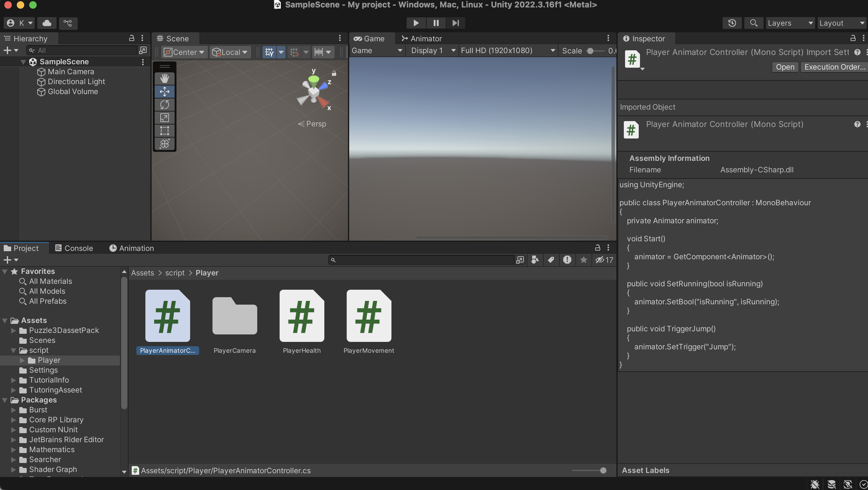The image size is (868, 490).
Task: Open the Search by Type filter
Action: click(x=535, y=260)
